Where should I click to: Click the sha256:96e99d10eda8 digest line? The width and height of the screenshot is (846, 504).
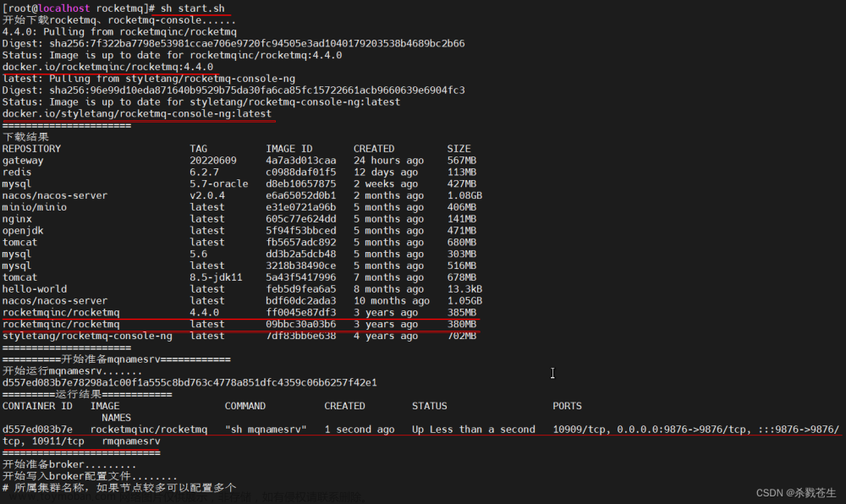tap(233, 90)
